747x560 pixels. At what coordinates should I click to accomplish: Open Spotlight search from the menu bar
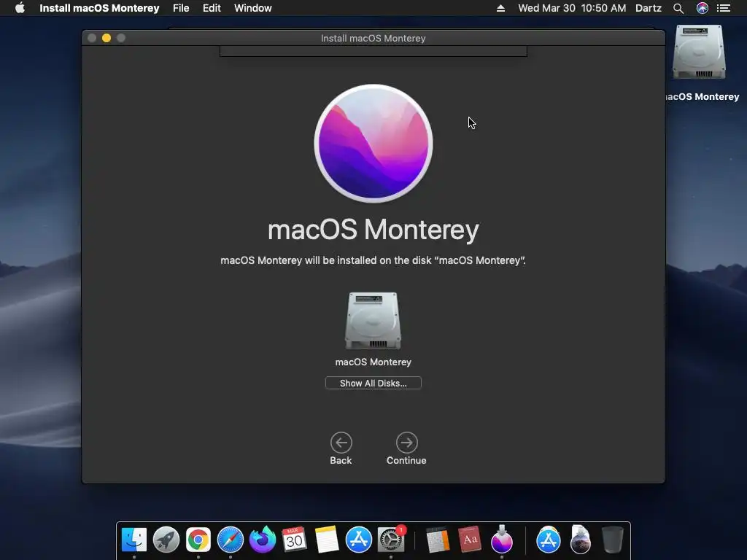678,8
